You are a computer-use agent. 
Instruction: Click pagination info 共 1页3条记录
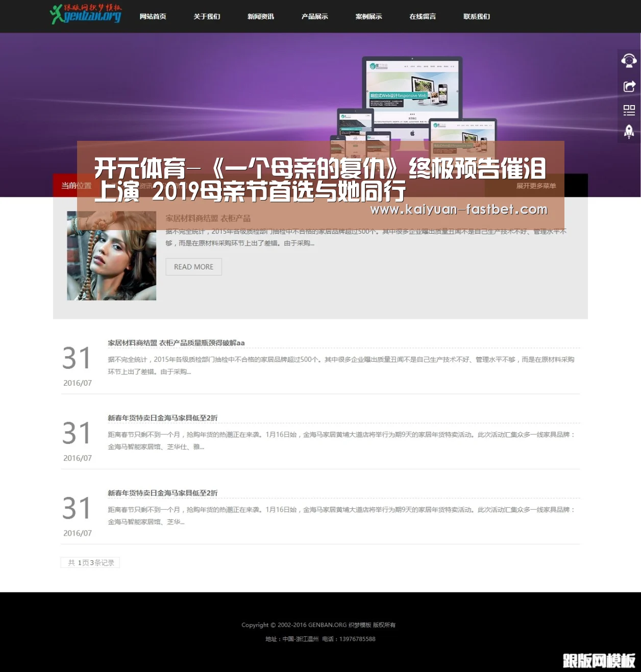pos(90,562)
